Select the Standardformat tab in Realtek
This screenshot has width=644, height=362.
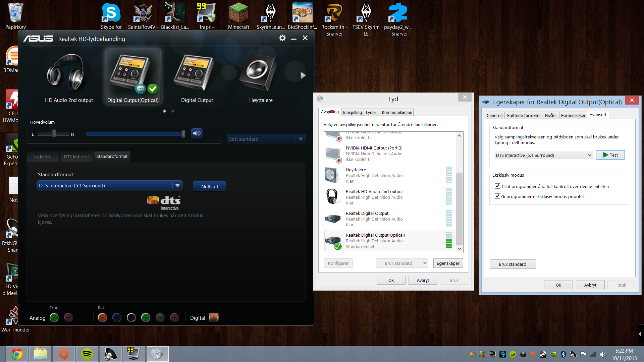pyautogui.click(x=112, y=156)
